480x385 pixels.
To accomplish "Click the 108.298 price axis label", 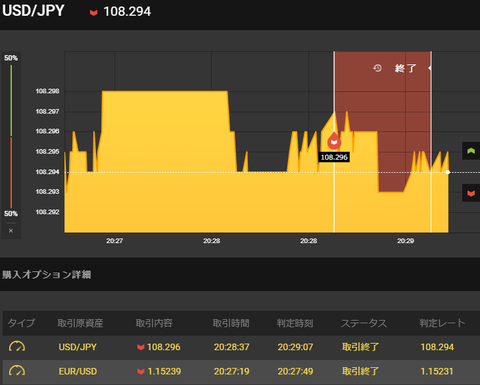I will (x=47, y=91).
